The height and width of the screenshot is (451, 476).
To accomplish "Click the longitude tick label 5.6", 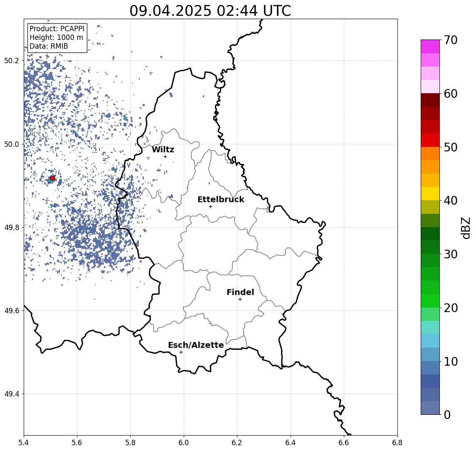I will [x=77, y=443].
